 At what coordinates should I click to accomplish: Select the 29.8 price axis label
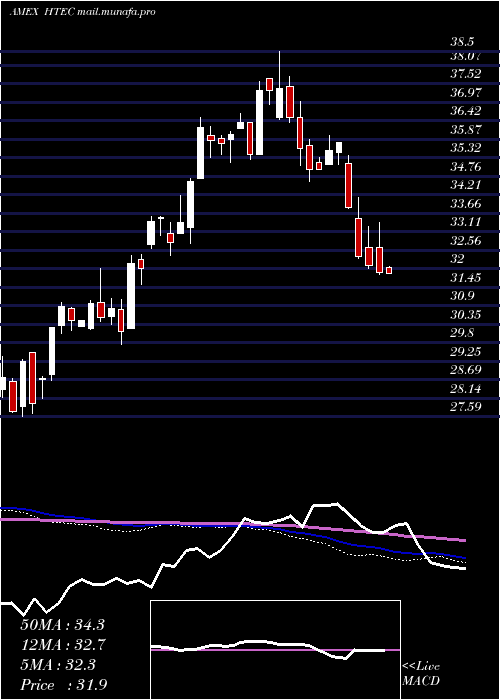(x=462, y=333)
